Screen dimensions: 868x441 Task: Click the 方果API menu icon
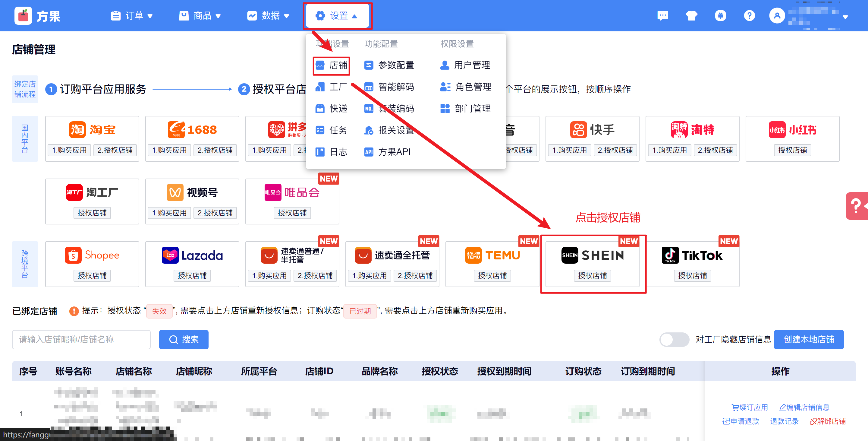pyautogui.click(x=369, y=152)
